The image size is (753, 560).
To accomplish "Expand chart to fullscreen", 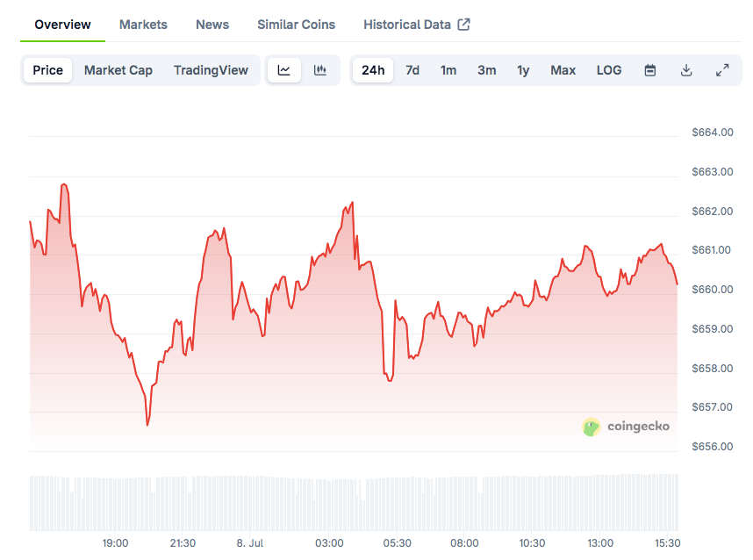I will point(722,70).
